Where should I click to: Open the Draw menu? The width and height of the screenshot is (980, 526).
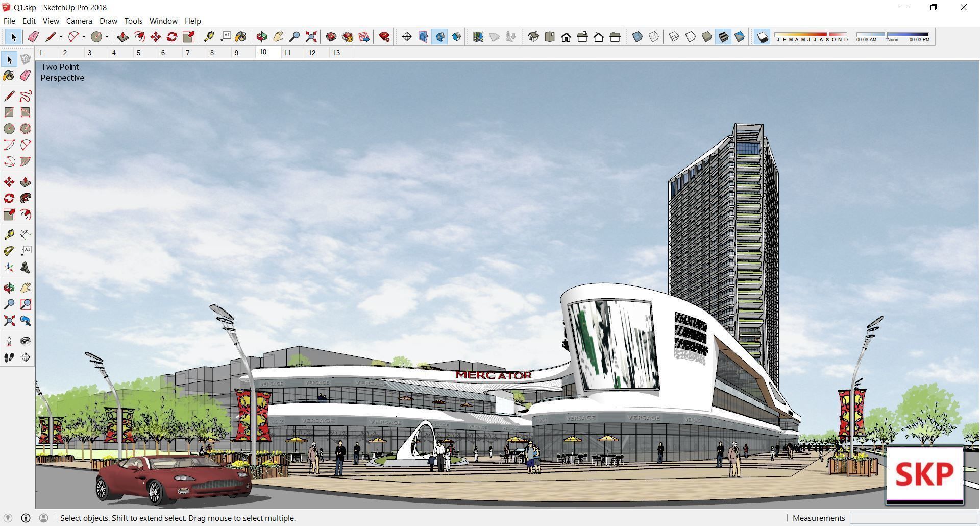pyautogui.click(x=108, y=21)
